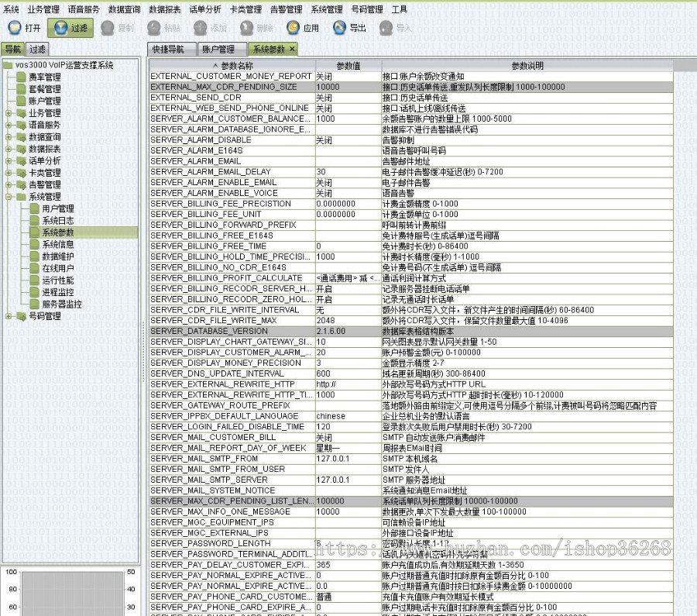Viewport: 697px width, 616px height.
Task: Open the 工具 menu
Action: 399,9
